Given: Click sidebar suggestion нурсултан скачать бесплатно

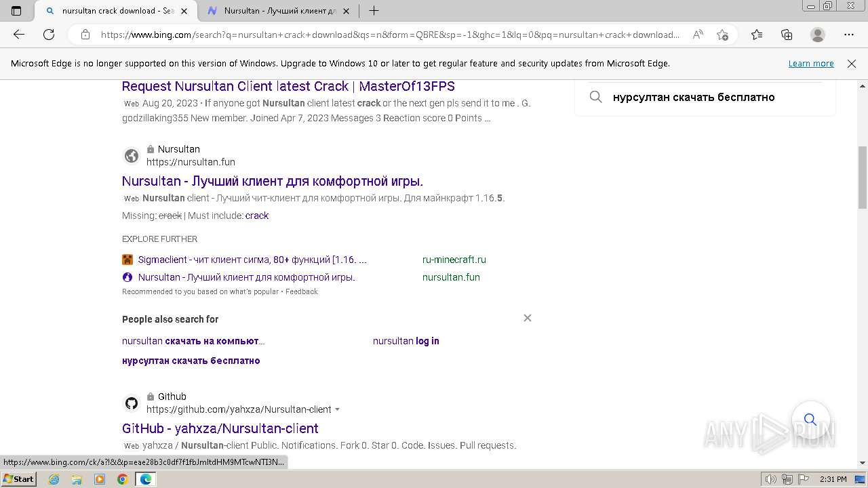Looking at the screenshot, I should click(694, 97).
